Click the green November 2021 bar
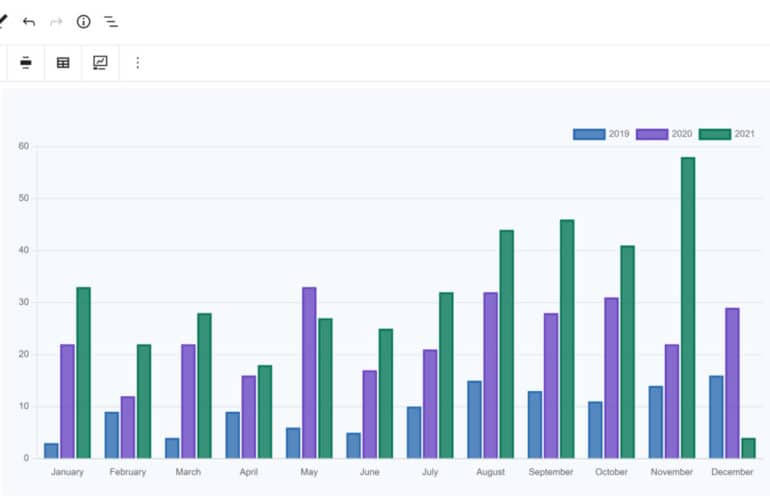The height and width of the screenshot is (500, 770). (x=688, y=308)
